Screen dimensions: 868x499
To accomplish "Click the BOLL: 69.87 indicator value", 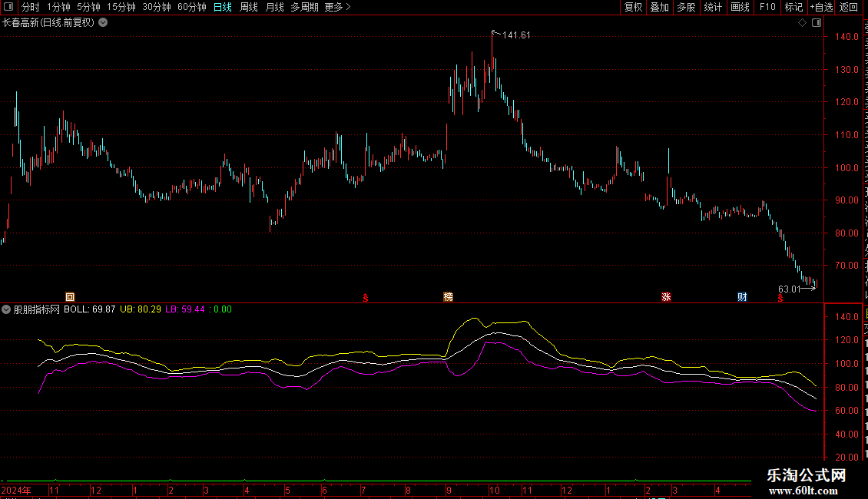I will pos(90,309).
